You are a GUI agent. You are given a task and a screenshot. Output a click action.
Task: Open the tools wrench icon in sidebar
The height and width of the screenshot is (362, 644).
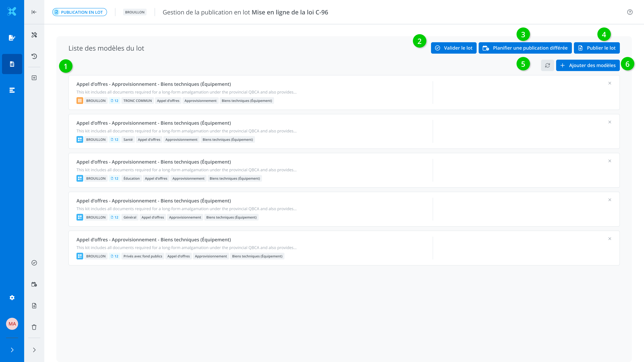(34, 35)
